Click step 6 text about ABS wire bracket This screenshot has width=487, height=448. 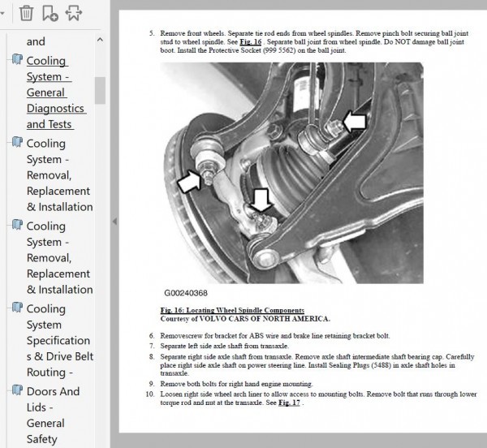(x=275, y=336)
